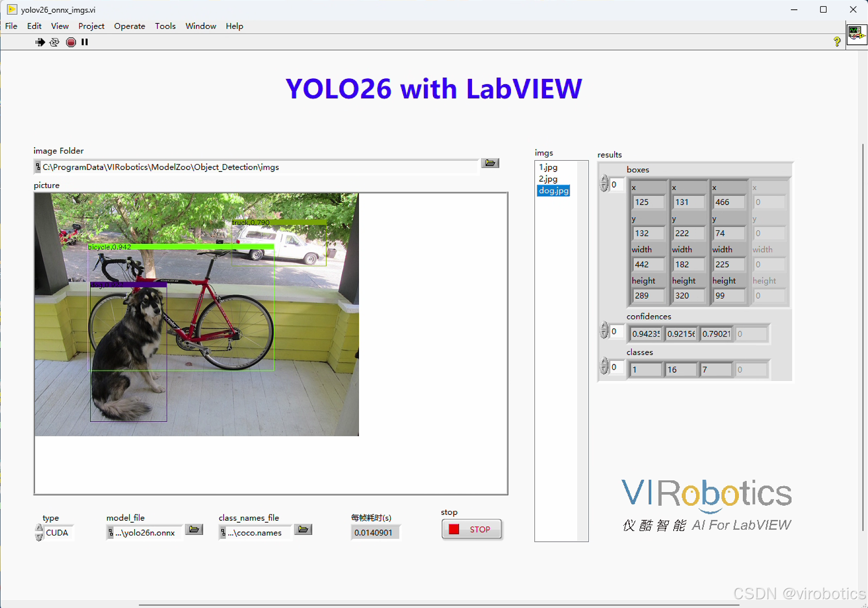Click confidence value 0.94235
The image size is (868, 608).
coord(646,334)
